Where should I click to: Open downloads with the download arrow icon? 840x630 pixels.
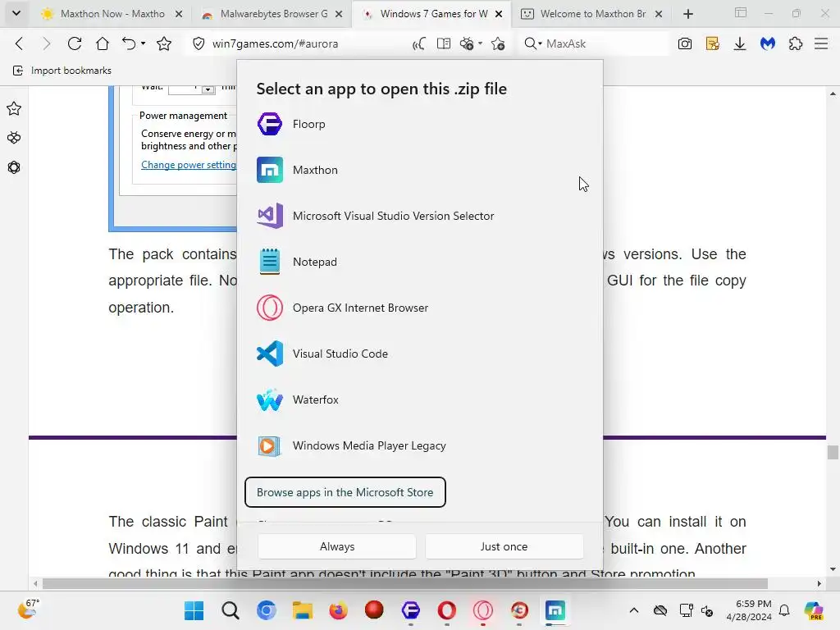point(740,43)
